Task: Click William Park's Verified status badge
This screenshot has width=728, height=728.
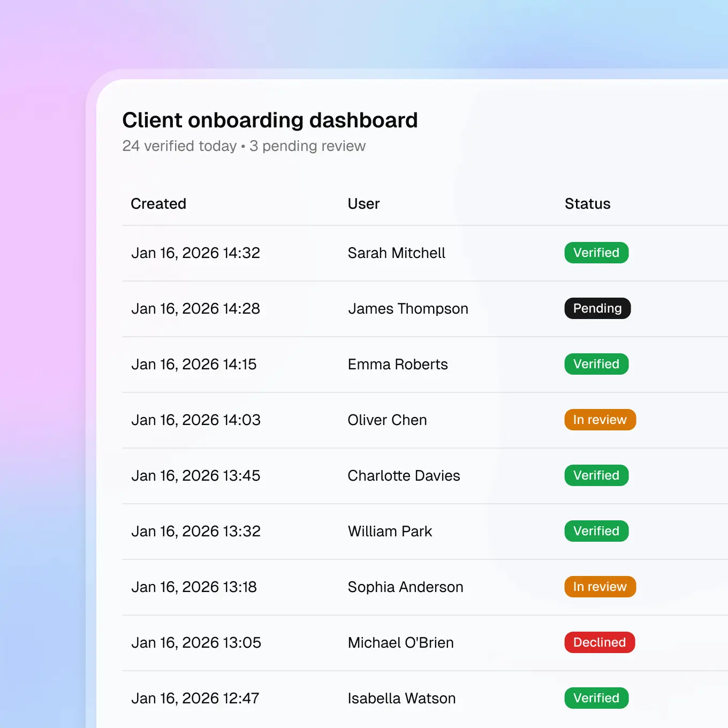Action: click(x=596, y=531)
